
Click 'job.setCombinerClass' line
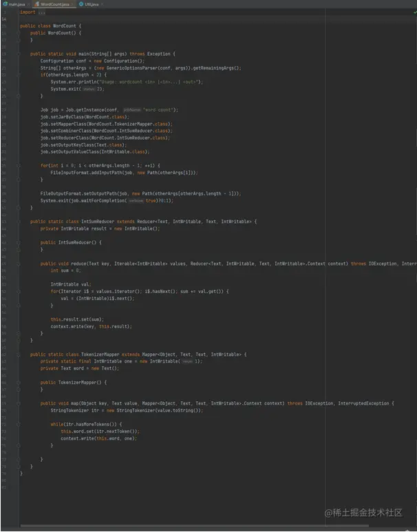[x=107, y=131]
